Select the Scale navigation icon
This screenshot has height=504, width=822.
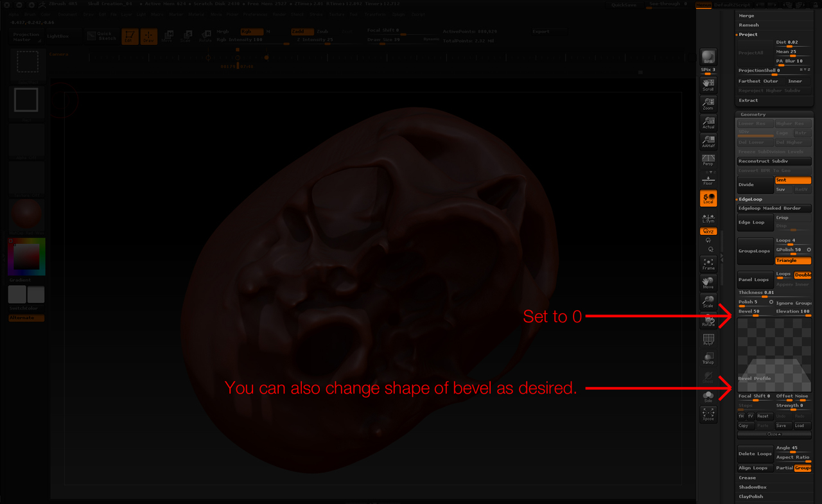(x=708, y=302)
